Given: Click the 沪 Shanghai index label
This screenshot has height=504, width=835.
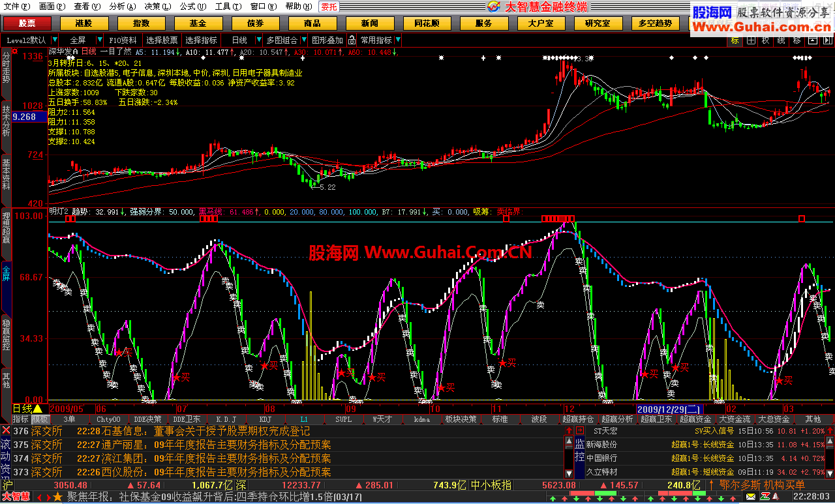Looking at the screenshot, I should click(x=7, y=485).
